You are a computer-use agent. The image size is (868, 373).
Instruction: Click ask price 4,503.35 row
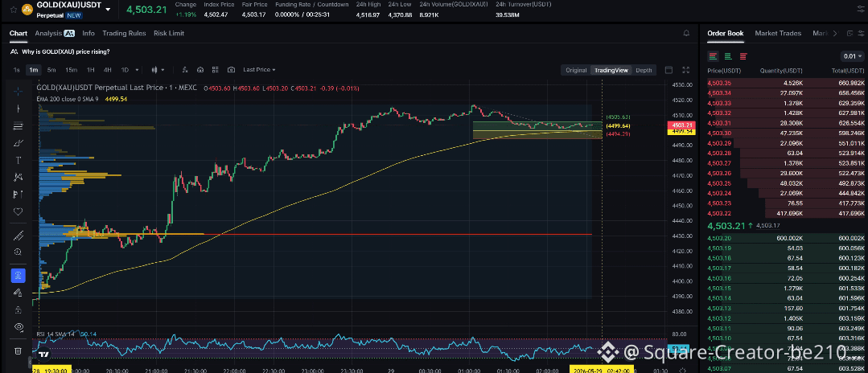coord(785,83)
